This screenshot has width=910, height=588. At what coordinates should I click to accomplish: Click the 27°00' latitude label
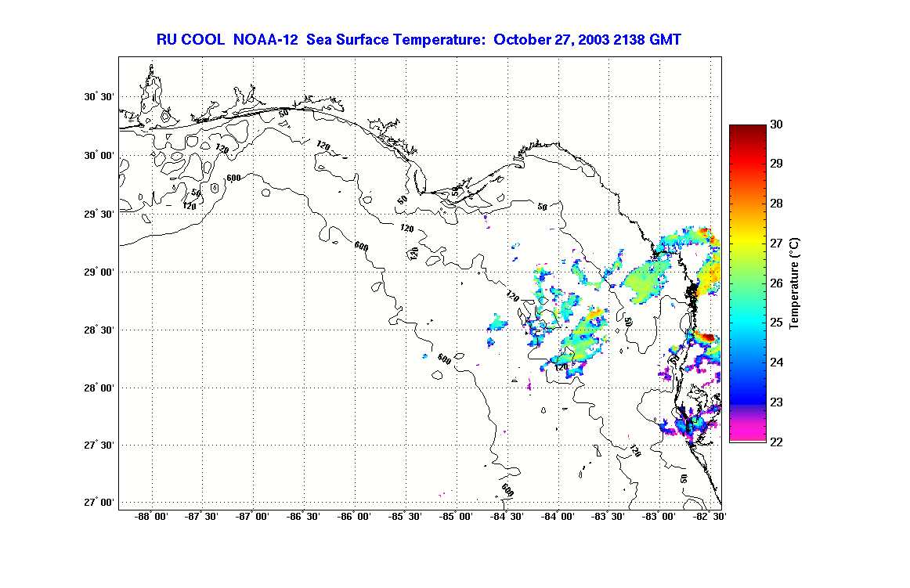pos(100,503)
